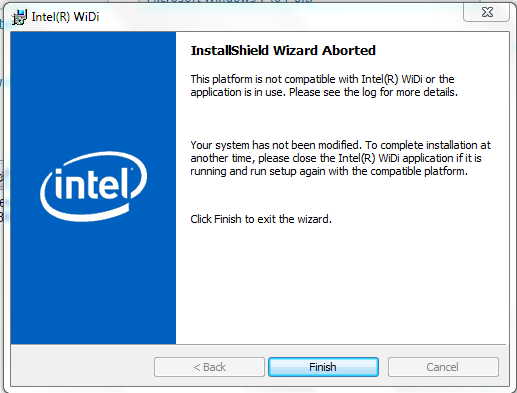Click the 'Your system has not been modified' sentence
Image resolution: width=517 pixels, height=393 pixels.
(x=276, y=145)
